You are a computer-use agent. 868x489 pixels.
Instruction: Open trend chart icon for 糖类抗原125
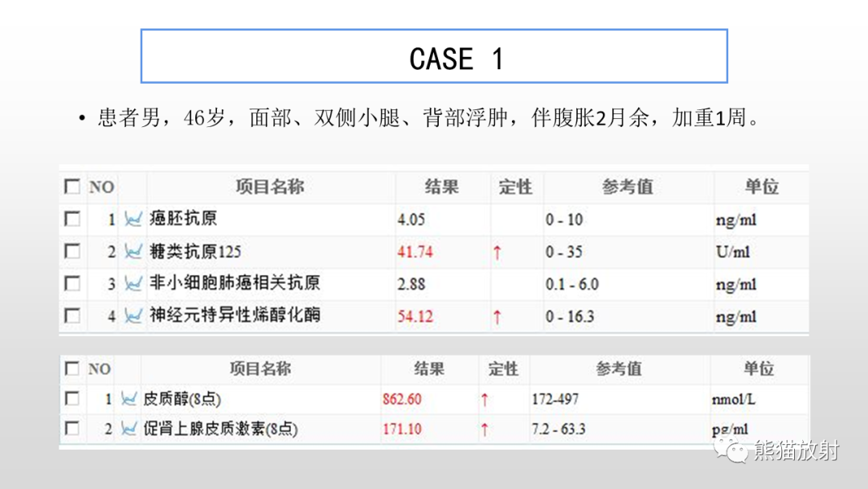click(133, 252)
